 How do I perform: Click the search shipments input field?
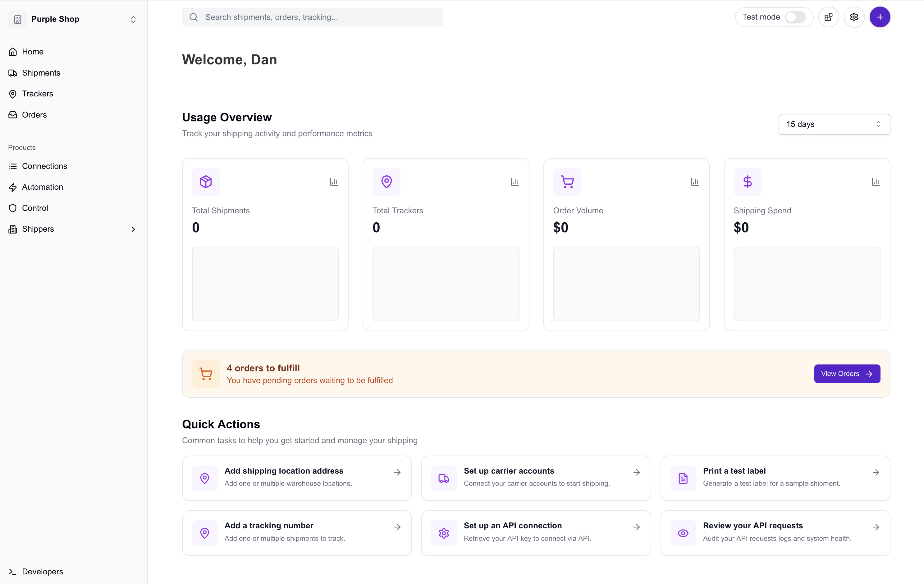[x=312, y=17]
